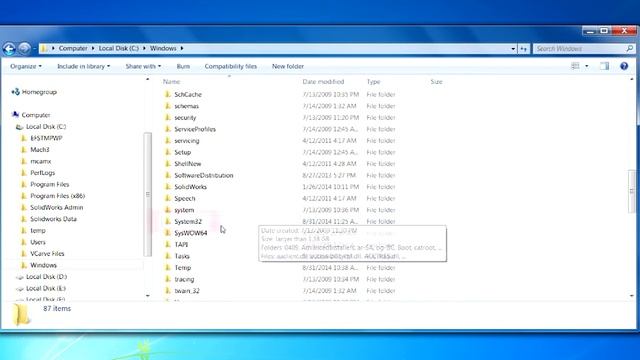640x360 pixels.
Task: Select Local Disk (D:) in tree
Action: pyautogui.click(x=46, y=277)
